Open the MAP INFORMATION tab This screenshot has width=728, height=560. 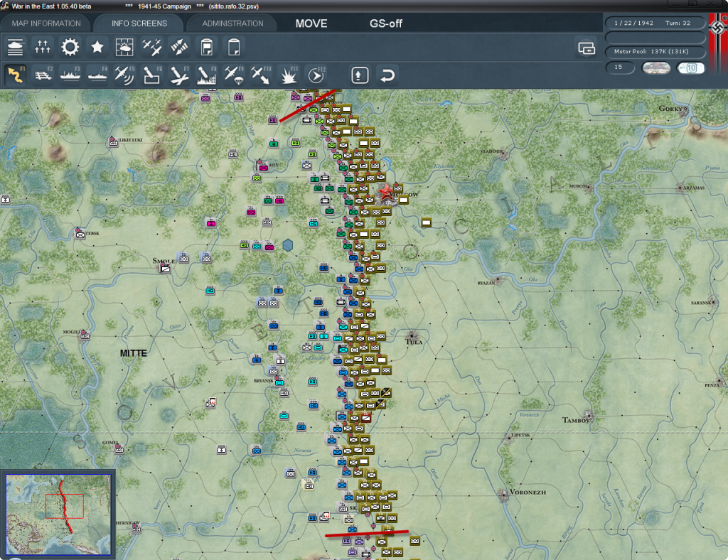point(46,23)
